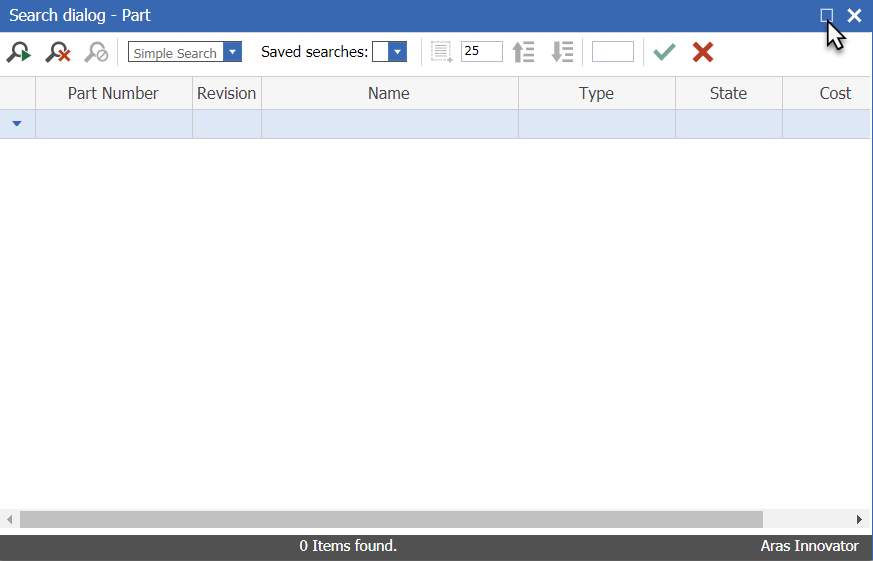Click the Part Number column header
The height and width of the screenshot is (561, 873).
point(113,93)
